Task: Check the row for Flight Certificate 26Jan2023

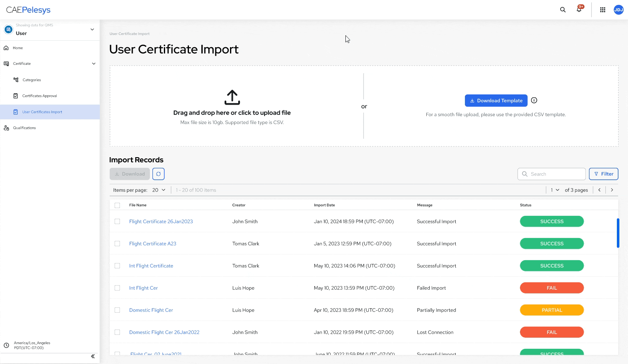Action: coord(117,221)
